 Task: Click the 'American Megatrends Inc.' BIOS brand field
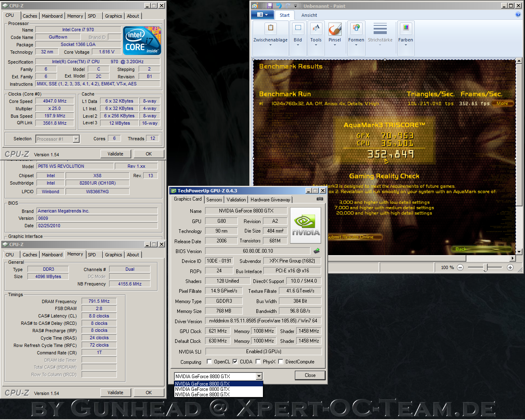[x=97, y=211]
